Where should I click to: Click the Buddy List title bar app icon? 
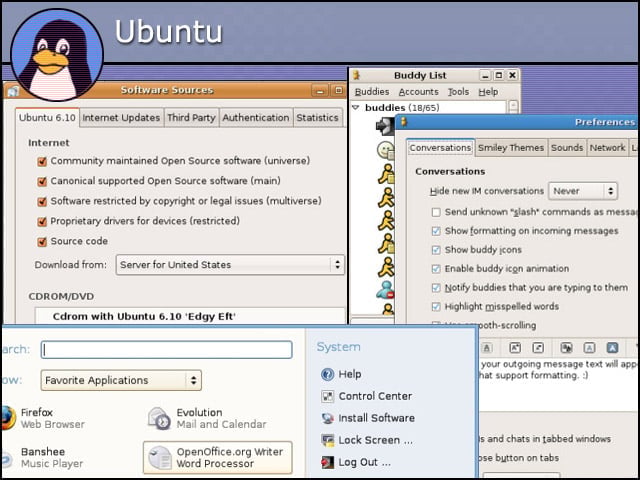(x=357, y=75)
